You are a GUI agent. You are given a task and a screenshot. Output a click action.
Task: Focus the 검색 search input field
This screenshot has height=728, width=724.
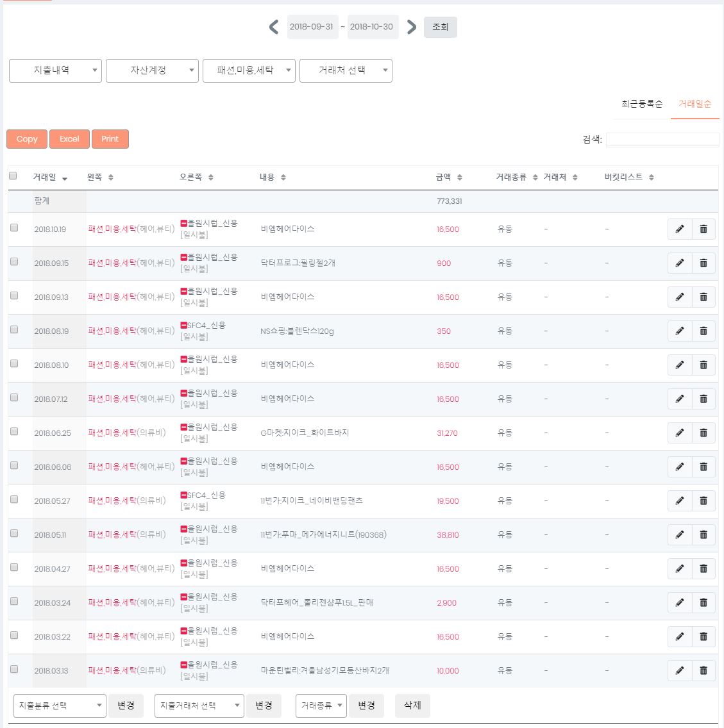[662, 139]
